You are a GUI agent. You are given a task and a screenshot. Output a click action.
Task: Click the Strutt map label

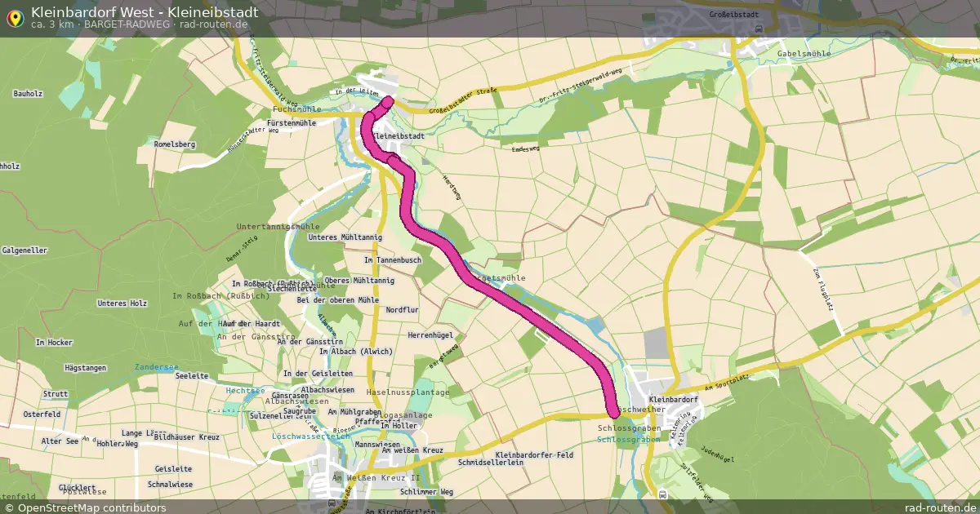pyautogui.click(x=56, y=394)
